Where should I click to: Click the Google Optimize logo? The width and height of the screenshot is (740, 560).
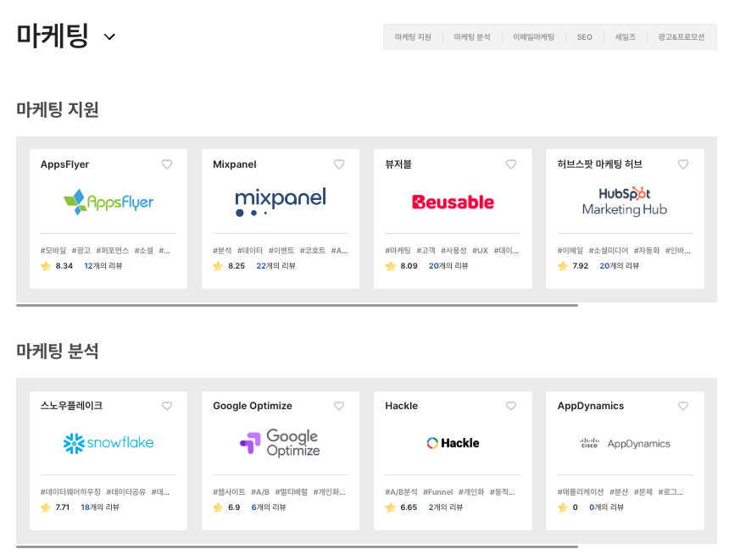point(280,442)
